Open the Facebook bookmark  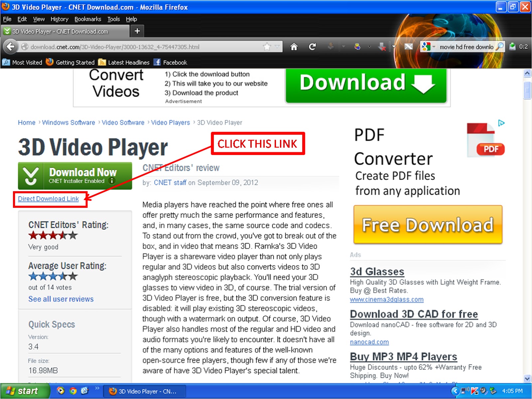(171, 62)
